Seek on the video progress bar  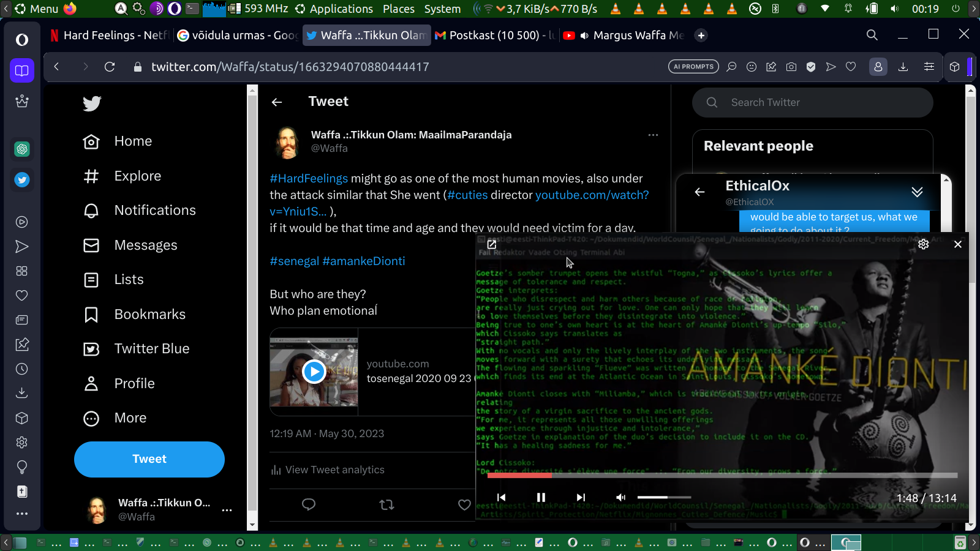(x=722, y=475)
